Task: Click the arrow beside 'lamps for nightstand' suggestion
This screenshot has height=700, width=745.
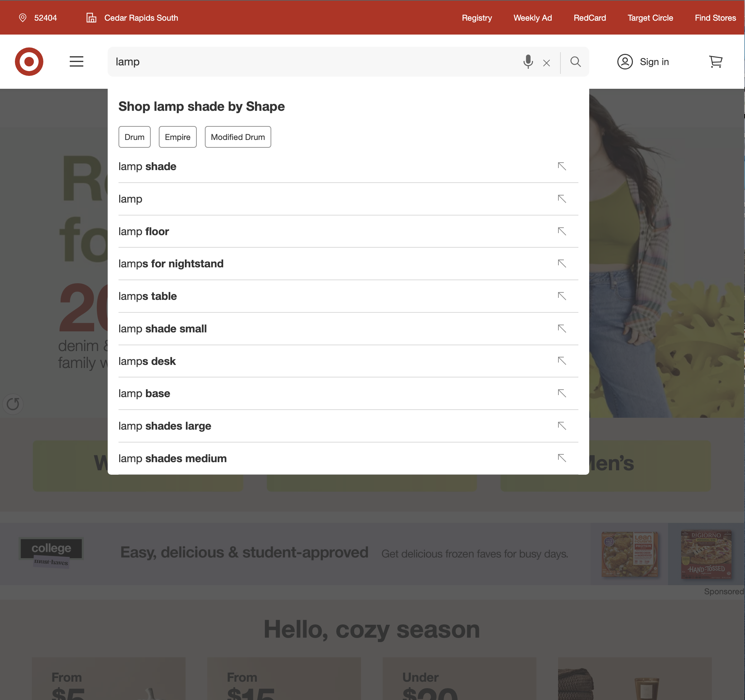Action: coord(562,264)
